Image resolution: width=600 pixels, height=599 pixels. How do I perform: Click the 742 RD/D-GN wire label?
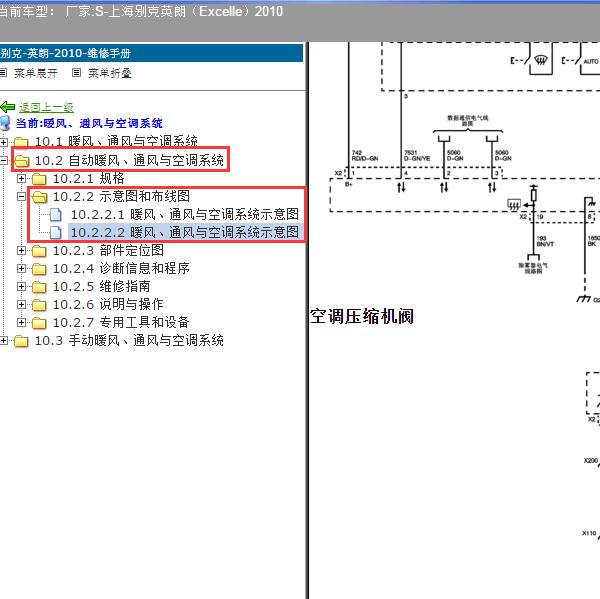click(x=365, y=155)
